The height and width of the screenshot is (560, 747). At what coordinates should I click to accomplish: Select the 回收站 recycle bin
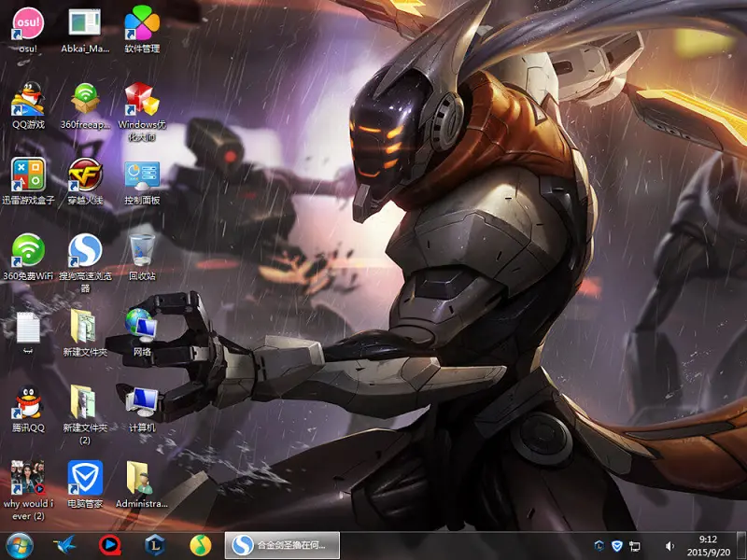coord(142,258)
